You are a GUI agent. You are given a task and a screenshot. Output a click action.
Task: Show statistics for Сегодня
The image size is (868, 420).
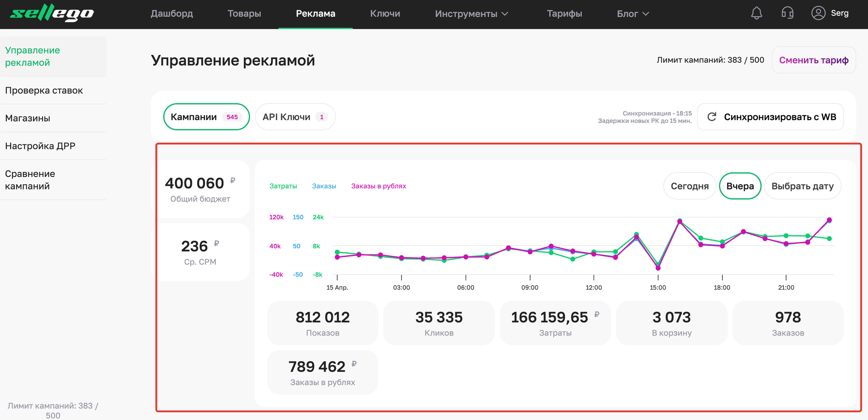click(689, 186)
